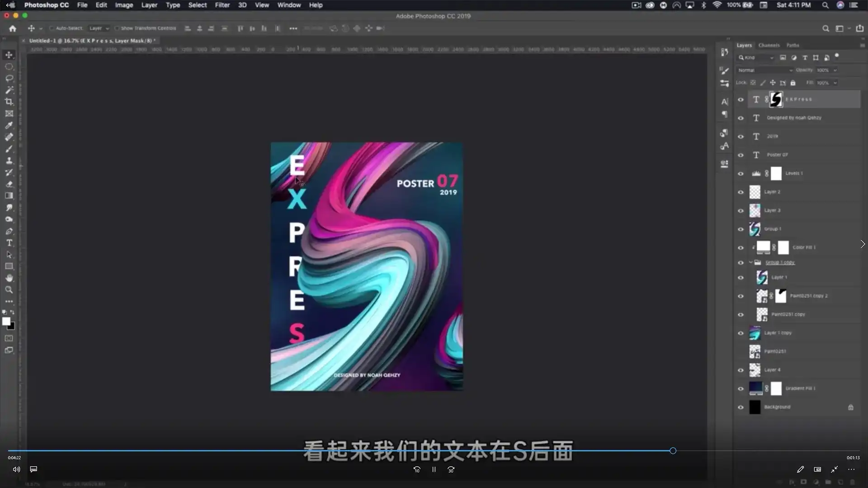Switch to the Channels tab
The image size is (868, 488).
[769, 45]
